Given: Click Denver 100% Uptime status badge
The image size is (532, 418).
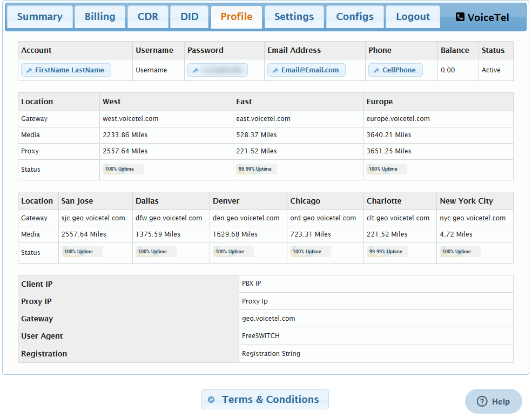Looking at the screenshot, I should click(x=233, y=252).
